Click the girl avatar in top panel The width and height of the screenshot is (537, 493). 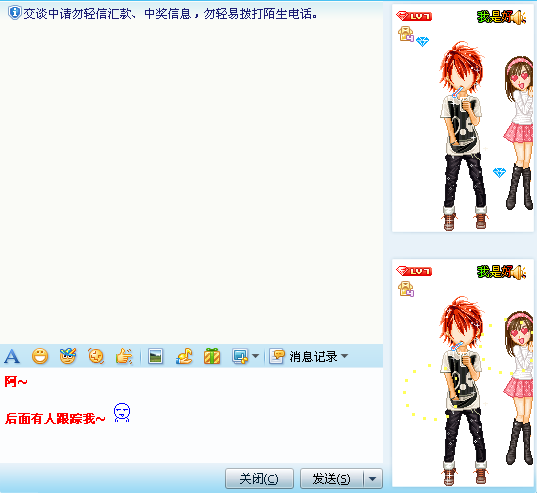pos(519,134)
